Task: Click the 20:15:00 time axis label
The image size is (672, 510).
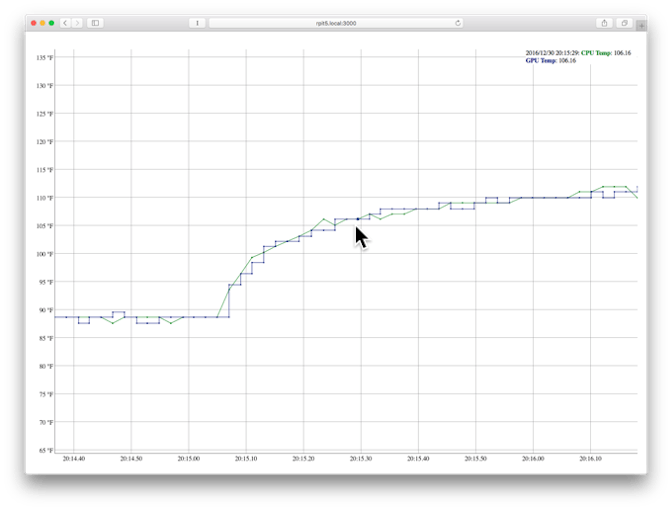Action: point(189,459)
